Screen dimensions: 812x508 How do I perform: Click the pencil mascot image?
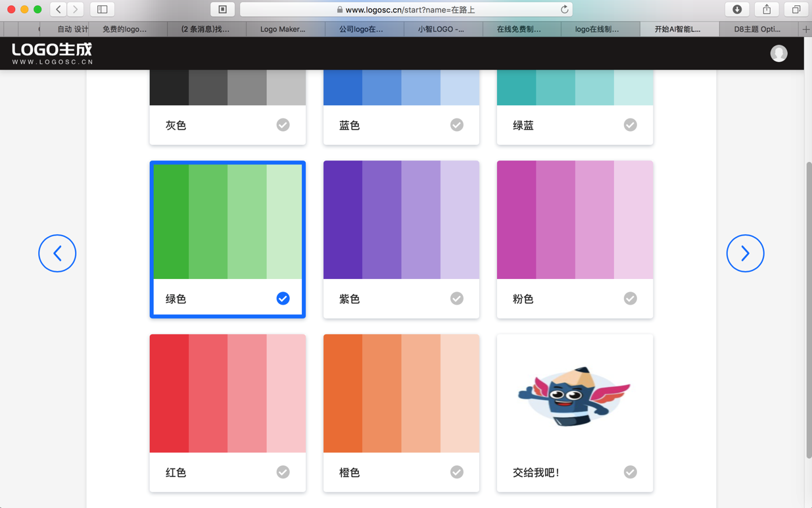(x=575, y=397)
